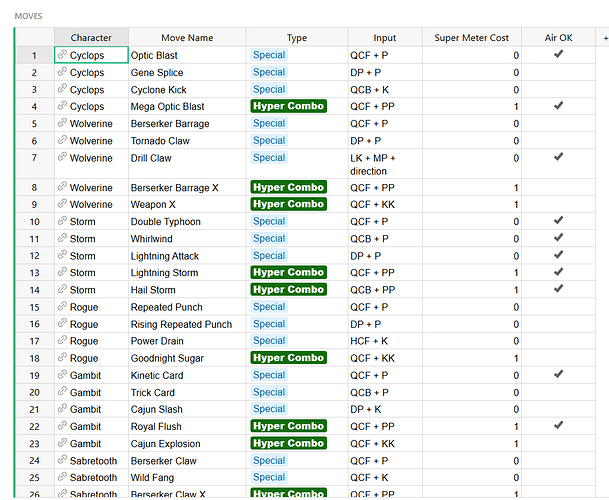Select row number 1 header

click(x=35, y=55)
